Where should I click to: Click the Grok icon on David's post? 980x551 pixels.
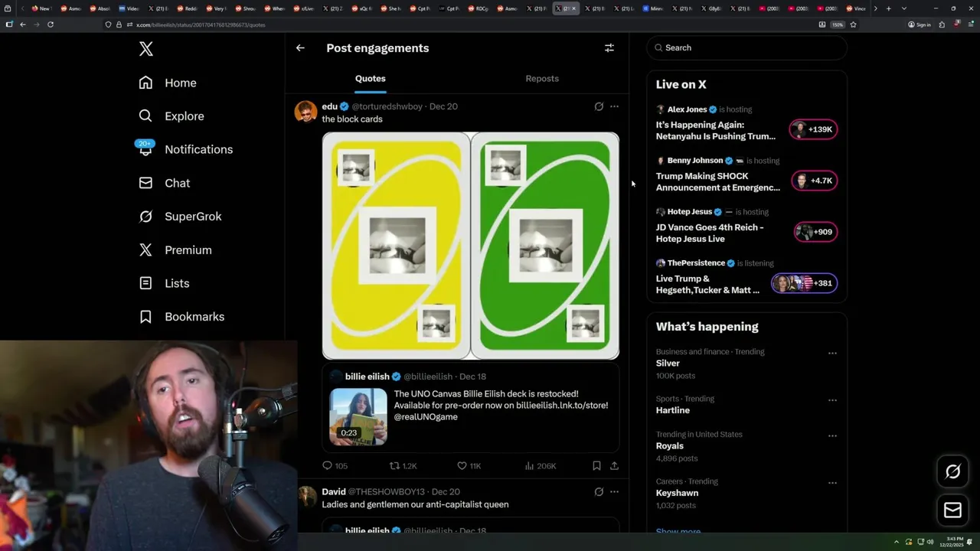click(x=599, y=491)
